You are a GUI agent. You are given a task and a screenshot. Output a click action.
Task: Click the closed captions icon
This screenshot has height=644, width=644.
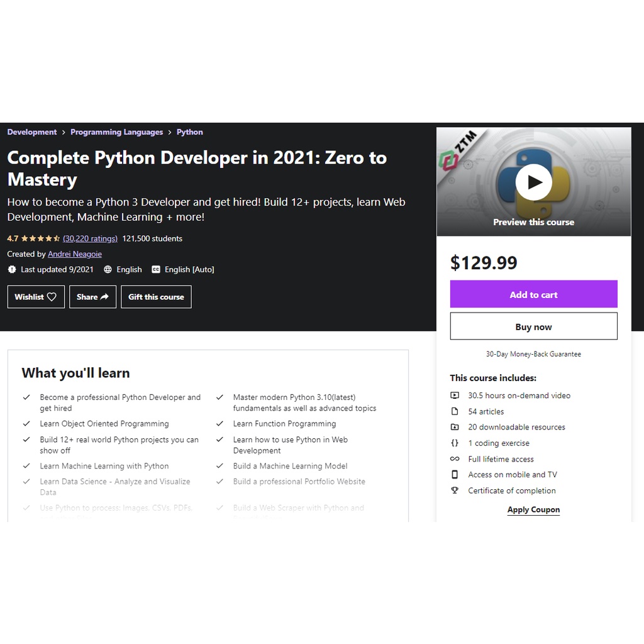(x=156, y=269)
